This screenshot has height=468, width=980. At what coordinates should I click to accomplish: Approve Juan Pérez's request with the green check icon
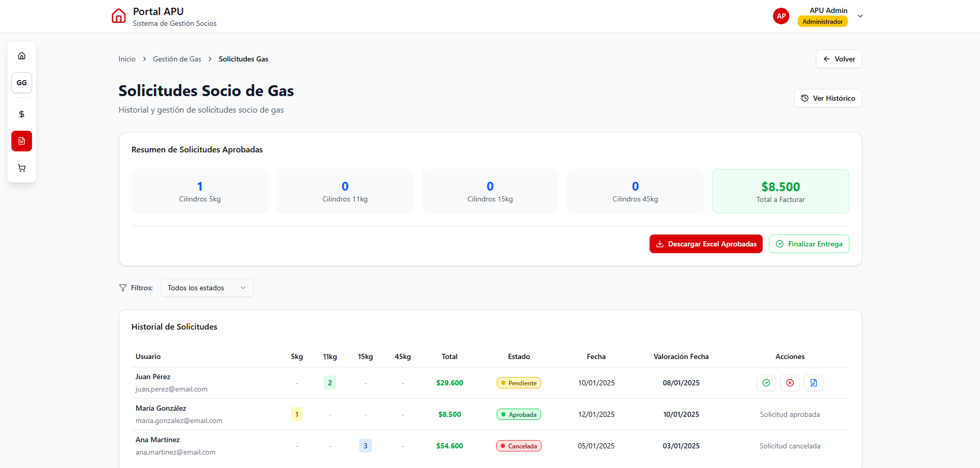click(766, 383)
